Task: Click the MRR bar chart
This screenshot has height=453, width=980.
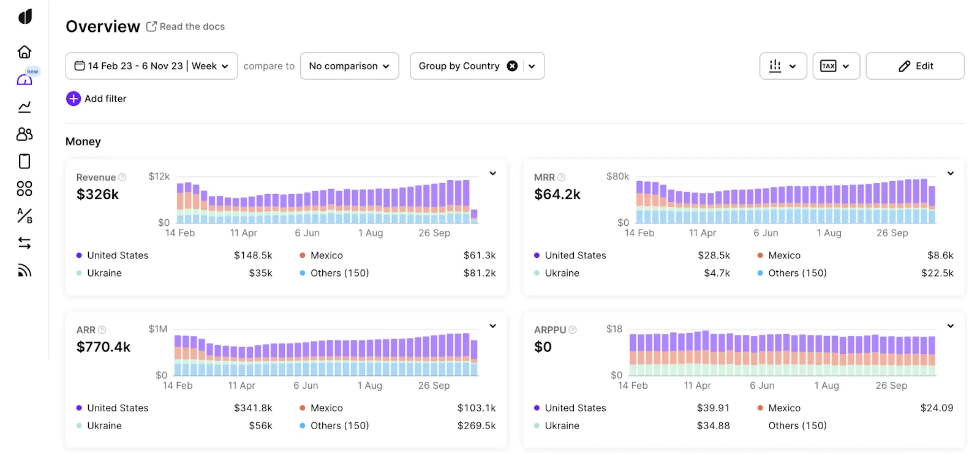Action: (786, 201)
